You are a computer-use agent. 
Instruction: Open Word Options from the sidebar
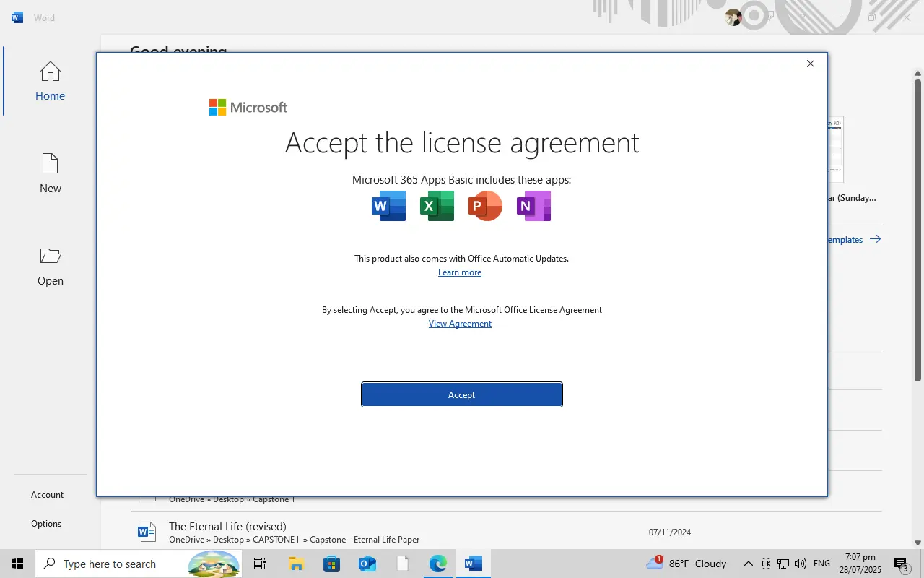46,524
